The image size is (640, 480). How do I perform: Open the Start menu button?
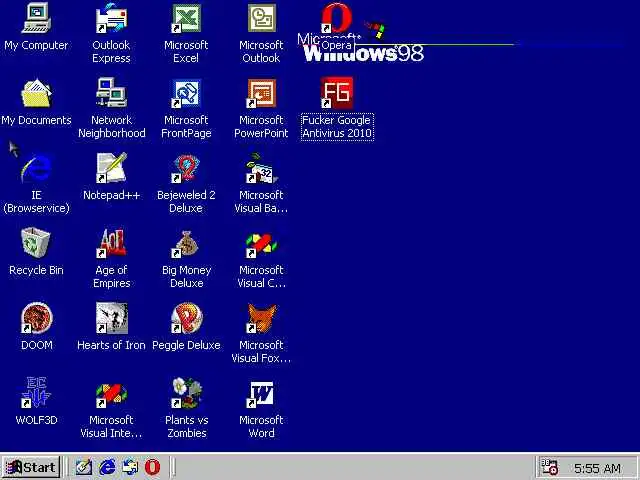point(31,467)
